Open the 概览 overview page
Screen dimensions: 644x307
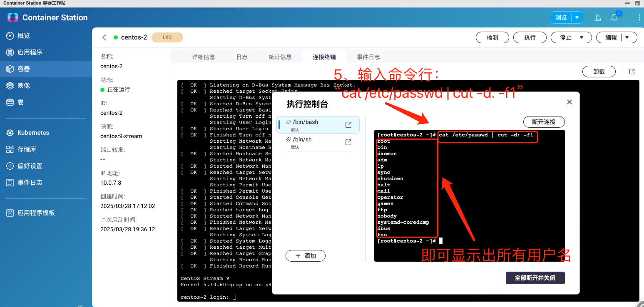[x=46, y=36]
